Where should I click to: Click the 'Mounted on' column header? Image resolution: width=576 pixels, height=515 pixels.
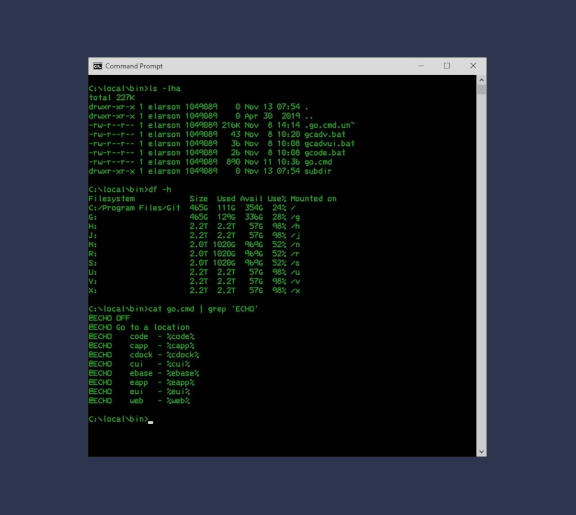313,199
